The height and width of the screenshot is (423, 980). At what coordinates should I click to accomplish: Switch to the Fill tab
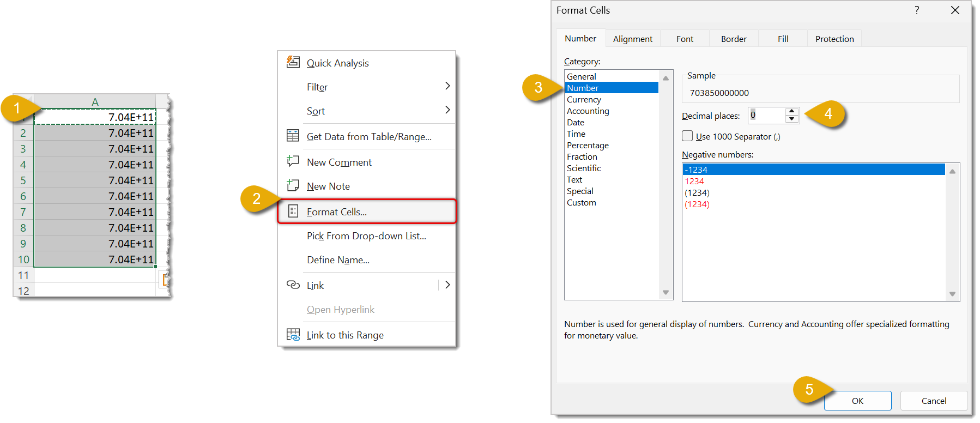click(x=783, y=39)
